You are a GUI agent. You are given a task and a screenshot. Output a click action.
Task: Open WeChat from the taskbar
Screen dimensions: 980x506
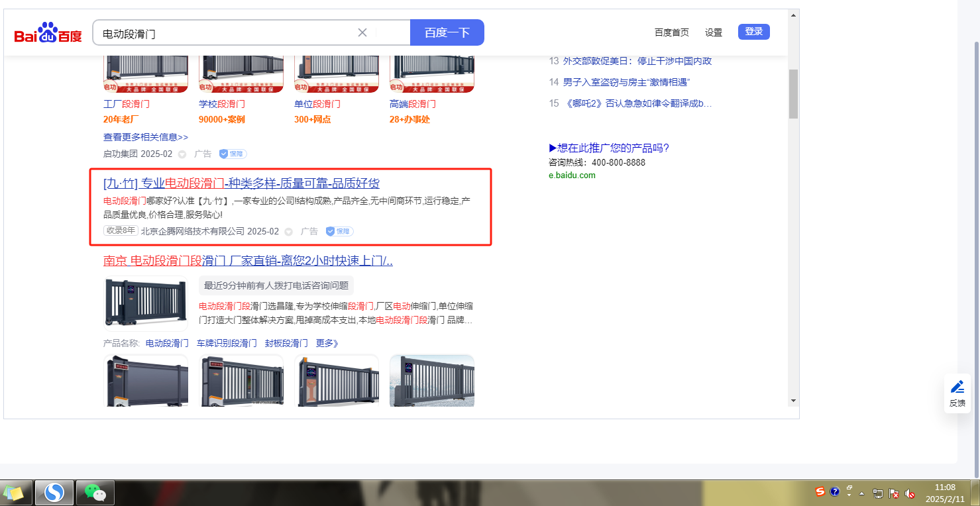[x=95, y=493]
